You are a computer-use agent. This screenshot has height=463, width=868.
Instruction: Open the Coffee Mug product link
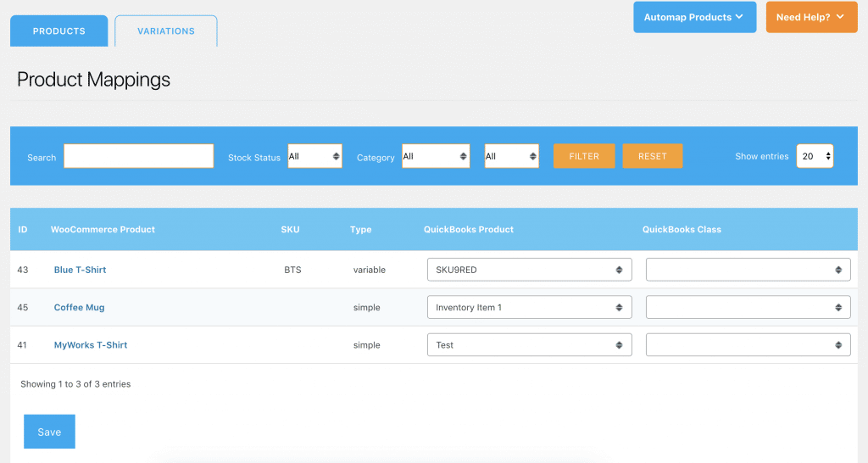[x=79, y=307]
